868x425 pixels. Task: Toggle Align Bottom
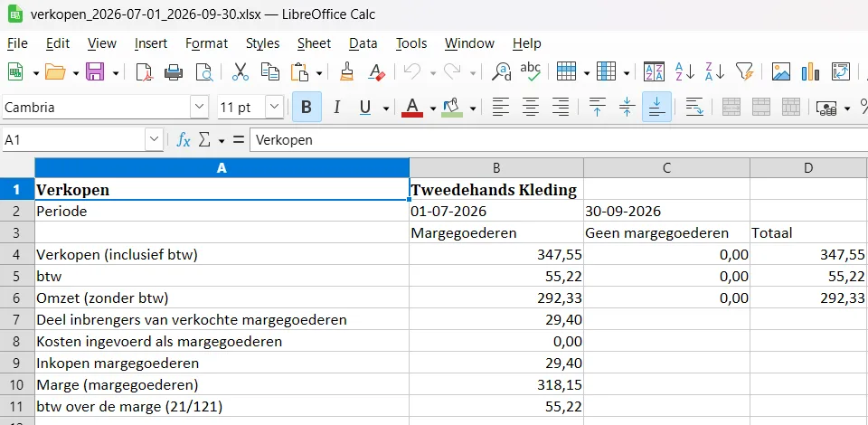[656, 107]
